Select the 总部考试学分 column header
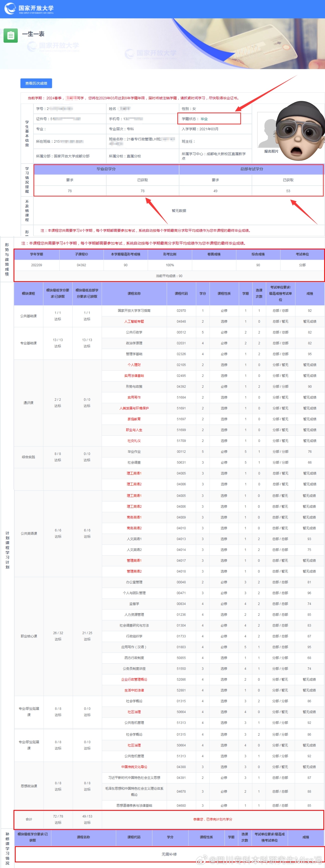This screenshot has height=868, width=325. pyautogui.click(x=252, y=169)
